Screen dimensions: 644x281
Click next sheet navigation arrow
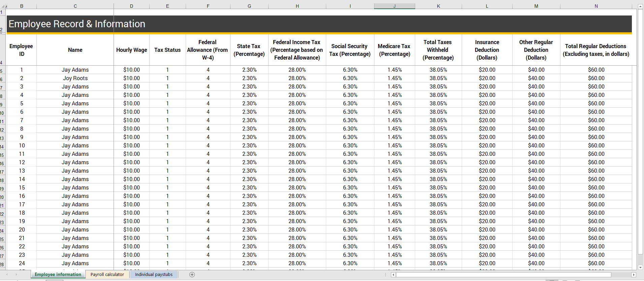[x=16, y=275]
